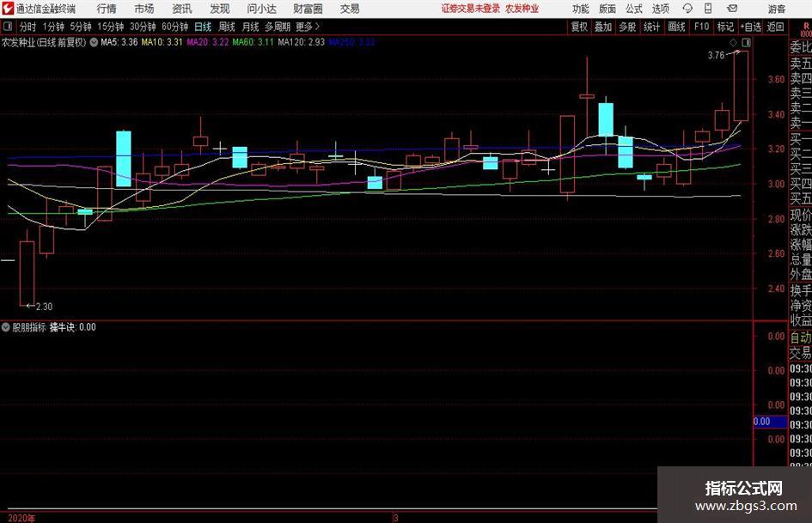Open the 交易 menu
The height and width of the screenshot is (523, 812).
(x=350, y=9)
